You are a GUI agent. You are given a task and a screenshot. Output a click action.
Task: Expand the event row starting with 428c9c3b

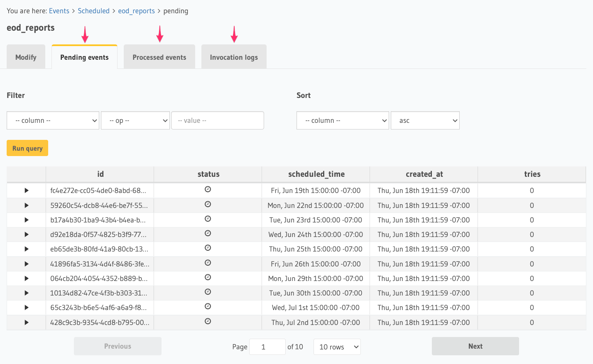tap(26, 322)
